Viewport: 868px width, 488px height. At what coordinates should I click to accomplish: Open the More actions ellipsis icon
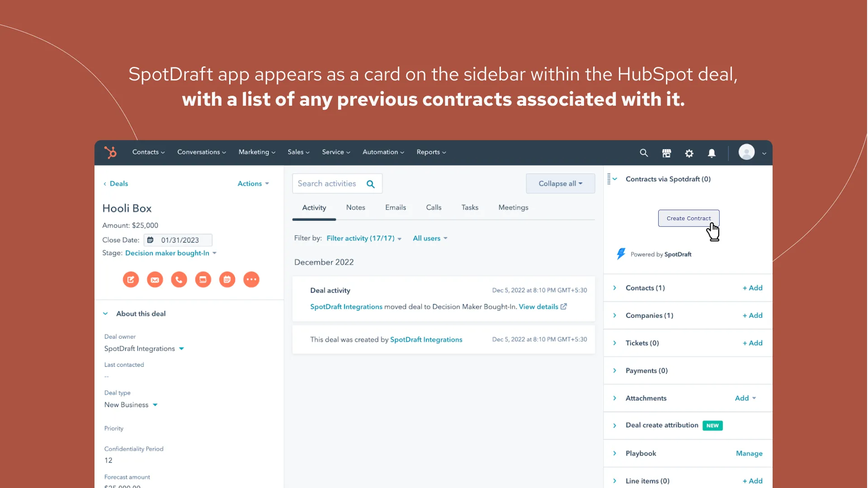(251, 279)
